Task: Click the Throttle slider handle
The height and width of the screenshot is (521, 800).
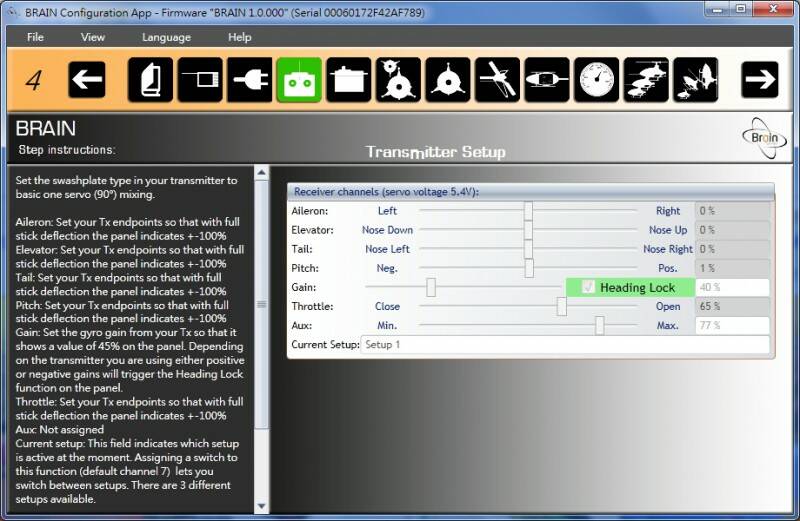Action: point(562,307)
